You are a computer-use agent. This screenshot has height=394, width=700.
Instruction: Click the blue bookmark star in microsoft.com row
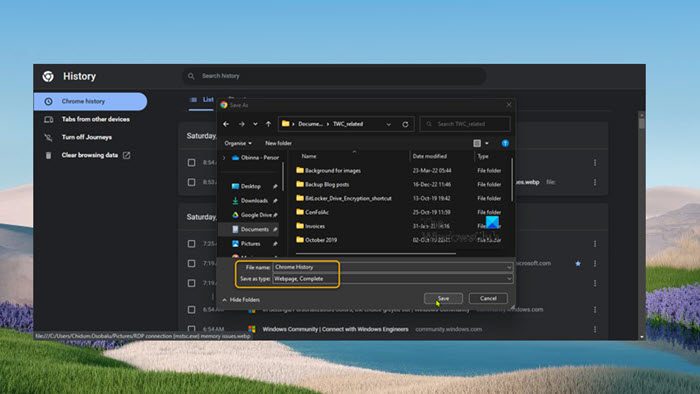tap(578, 263)
